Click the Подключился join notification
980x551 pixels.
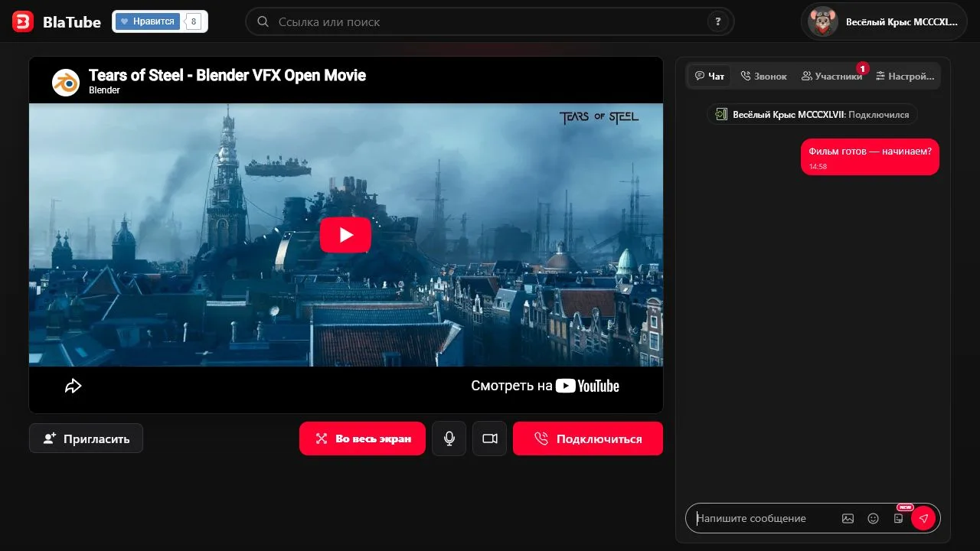click(x=812, y=115)
